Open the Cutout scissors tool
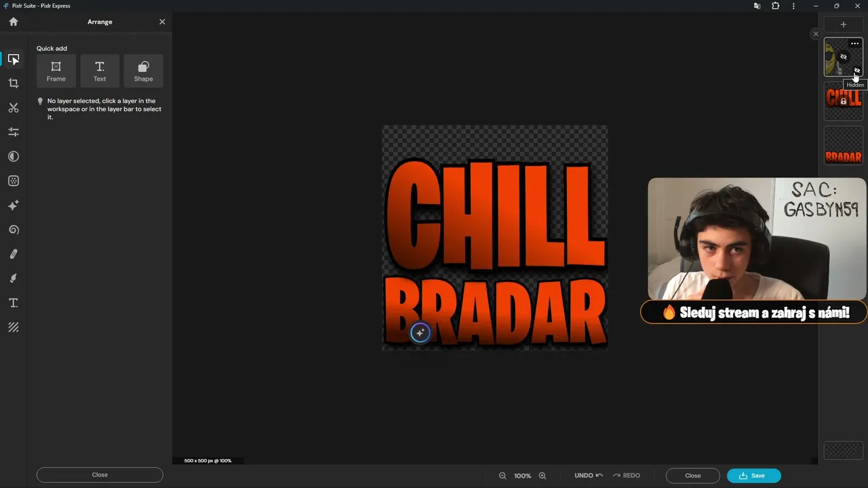The height and width of the screenshot is (488, 868). 14,108
